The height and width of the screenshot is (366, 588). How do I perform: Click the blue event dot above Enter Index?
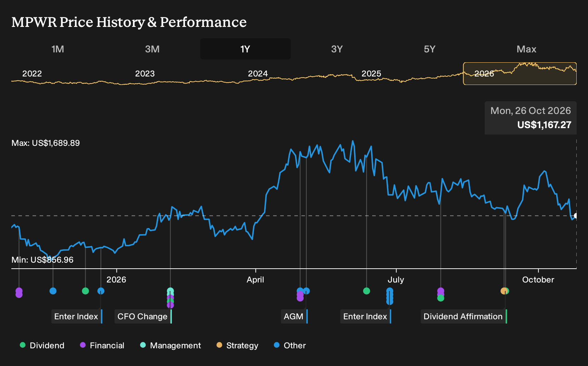click(101, 291)
